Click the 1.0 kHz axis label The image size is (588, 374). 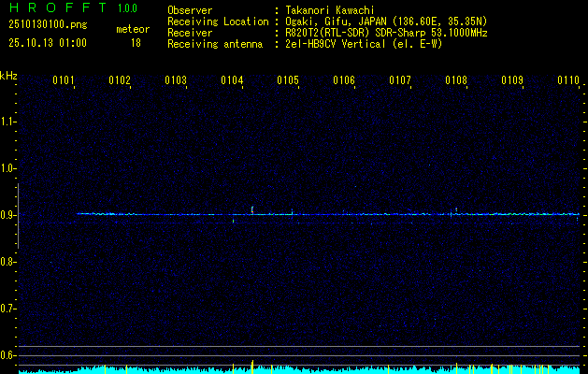7,168
